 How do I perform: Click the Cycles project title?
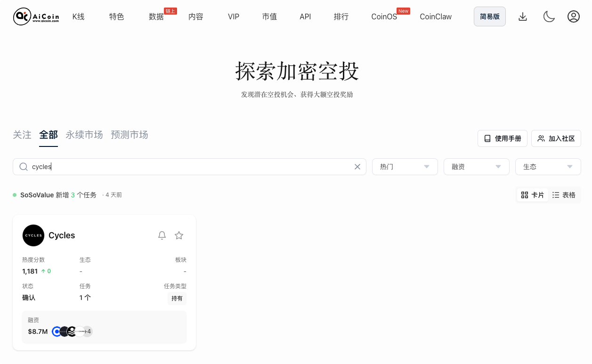pos(62,235)
